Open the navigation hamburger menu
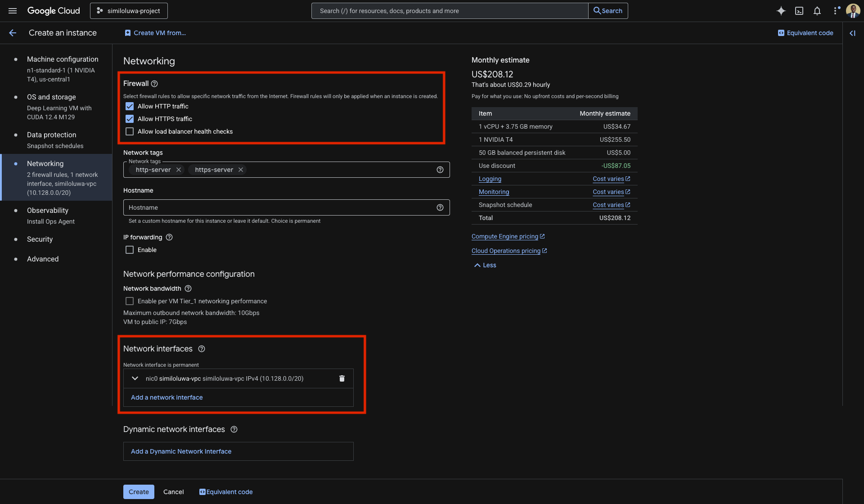Image resolution: width=864 pixels, height=504 pixels. tap(12, 10)
